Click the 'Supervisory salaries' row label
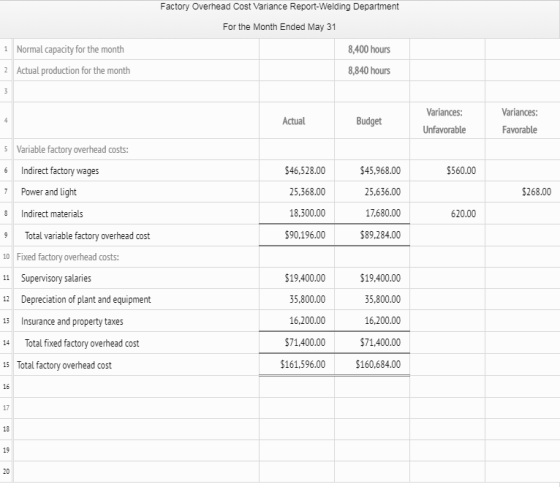Image resolution: width=560 pixels, height=487 pixels. pos(56,278)
